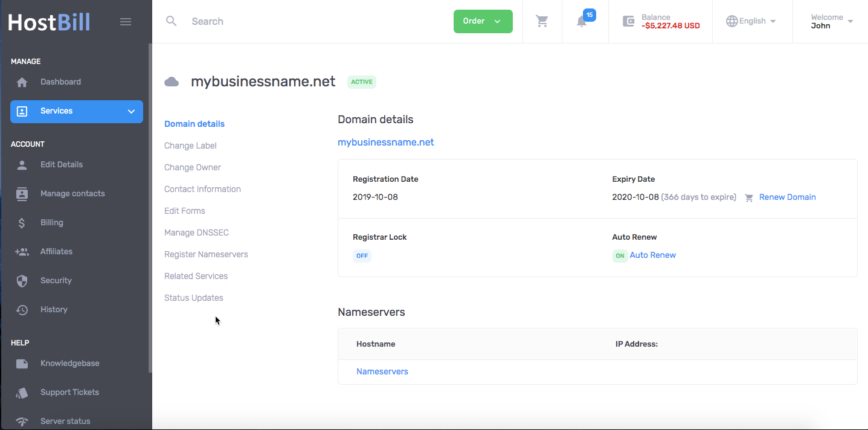
Task: Click the Auto Renew link
Action: tap(653, 255)
